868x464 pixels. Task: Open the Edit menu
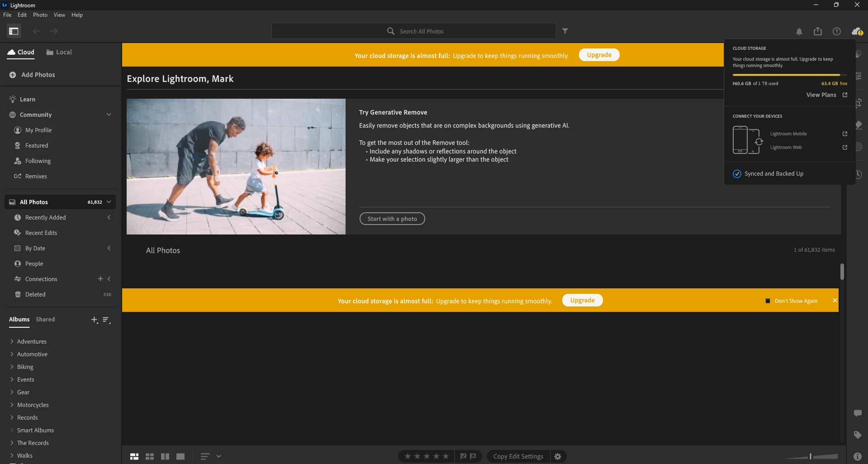click(22, 15)
